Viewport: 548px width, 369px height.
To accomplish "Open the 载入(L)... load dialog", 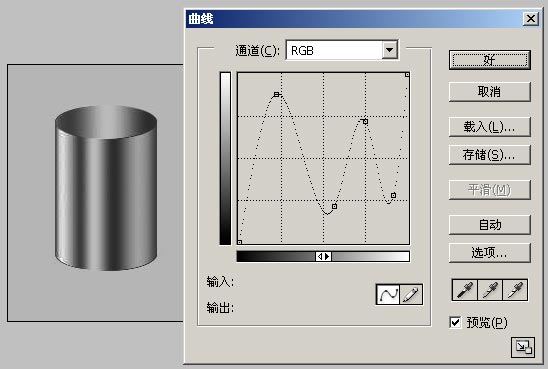I will 490,127.
